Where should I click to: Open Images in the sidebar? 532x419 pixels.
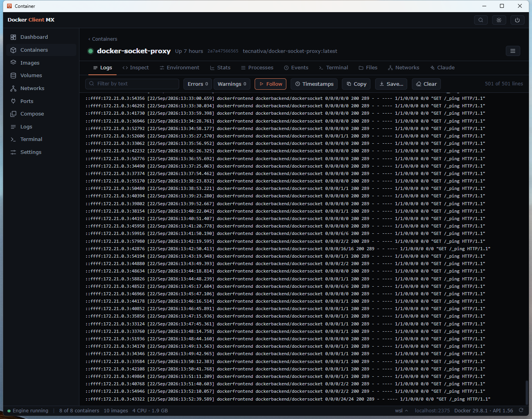coord(41,63)
